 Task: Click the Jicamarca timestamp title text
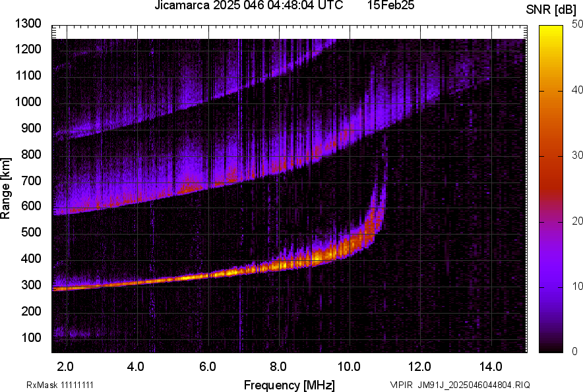(249, 6)
